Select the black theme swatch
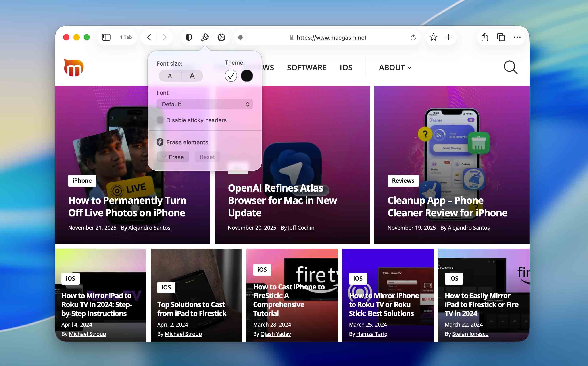The height and width of the screenshot is (366, 588). tap(247, 76)
